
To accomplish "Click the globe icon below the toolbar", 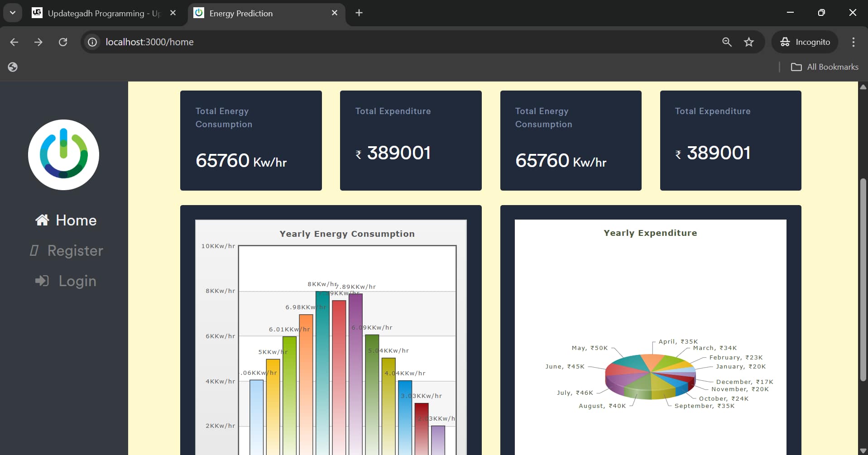I will [x=13, y=67].
